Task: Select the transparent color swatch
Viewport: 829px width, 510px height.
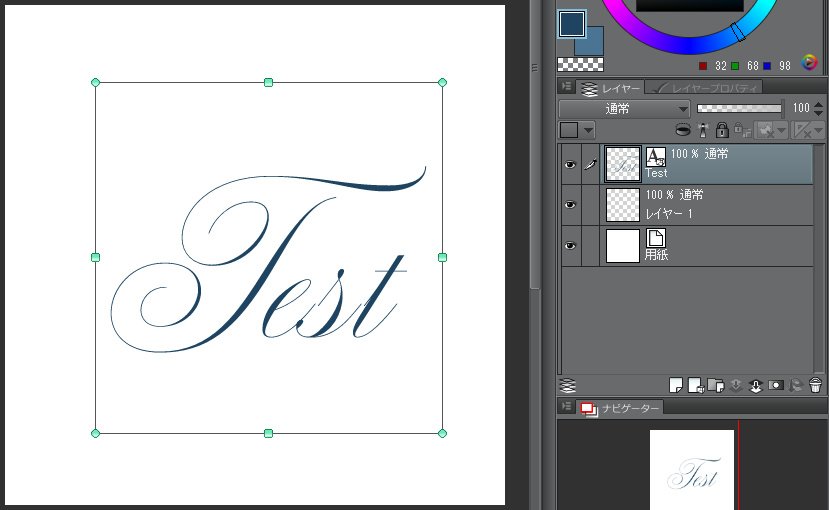Action: [x=574, y=65]
